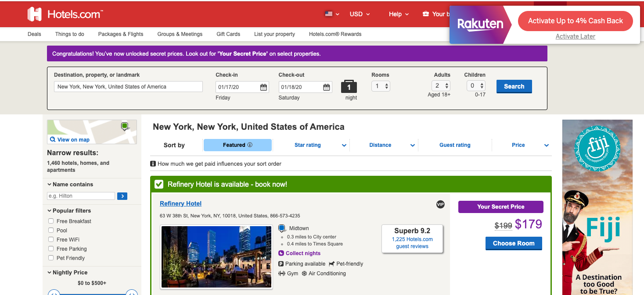The height and width of the screenshot is (295, 644).
Task: Open the Packages & Flights menu item
Action: point(121,34)
